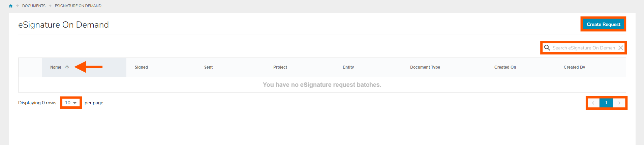Toggle the Name column sort arrow
The image size is (644, 145).
pos(67,67)
